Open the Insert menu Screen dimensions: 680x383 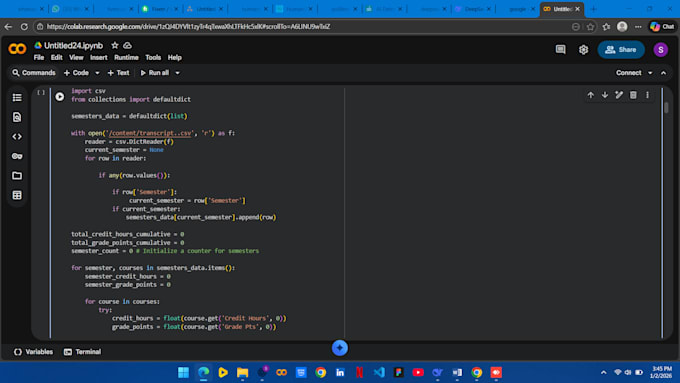click(98, 57)
